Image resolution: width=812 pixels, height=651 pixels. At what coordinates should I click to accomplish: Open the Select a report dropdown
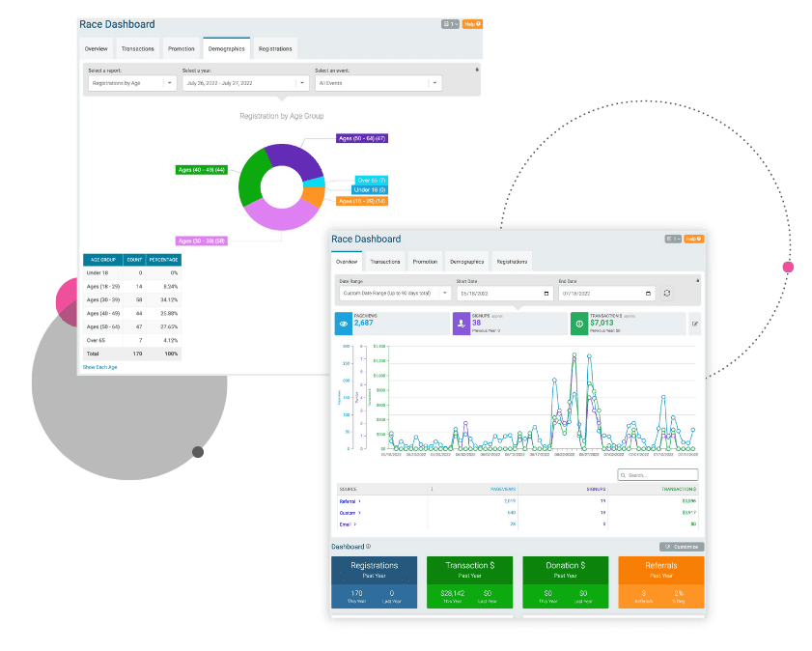pos(132,83)
